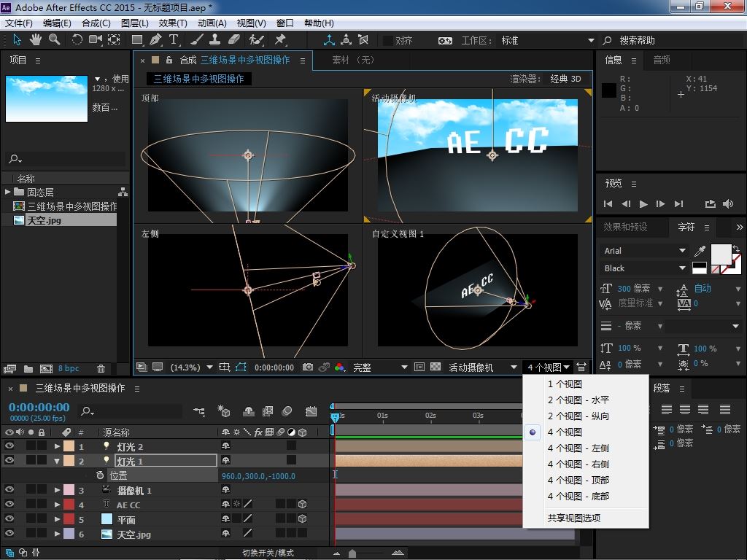The width and height of the screenshot is (747, 560).
Task: Select the Horizontal Type tool
Action: point(174,40)
